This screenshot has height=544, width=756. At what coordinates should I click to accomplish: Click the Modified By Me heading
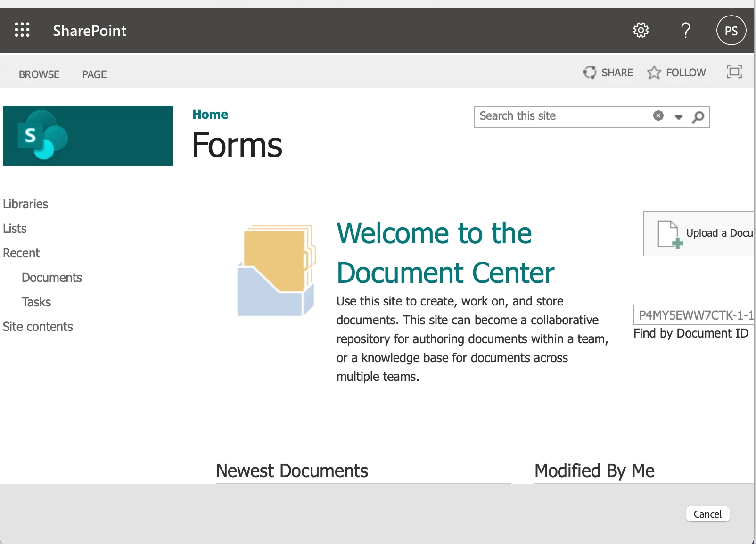[x=594, y=471]
